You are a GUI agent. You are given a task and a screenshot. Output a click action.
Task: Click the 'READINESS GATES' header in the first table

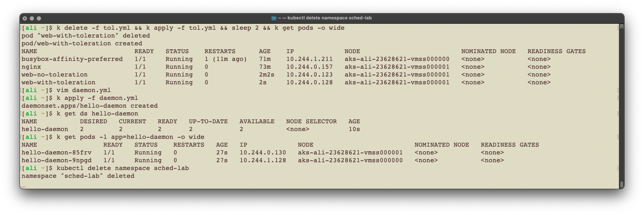[556, 51]
